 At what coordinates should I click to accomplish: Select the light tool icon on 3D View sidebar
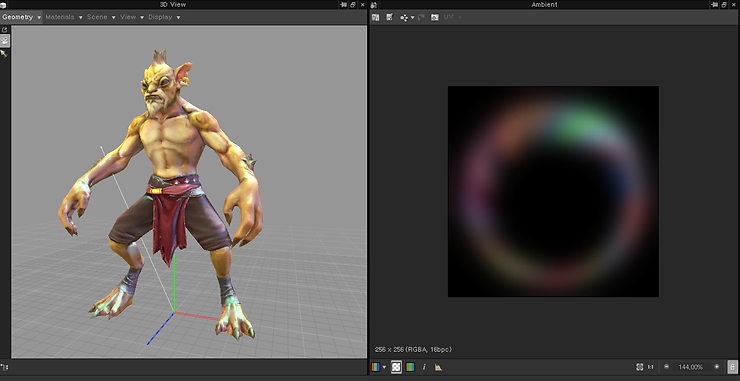tap(4, 54)
